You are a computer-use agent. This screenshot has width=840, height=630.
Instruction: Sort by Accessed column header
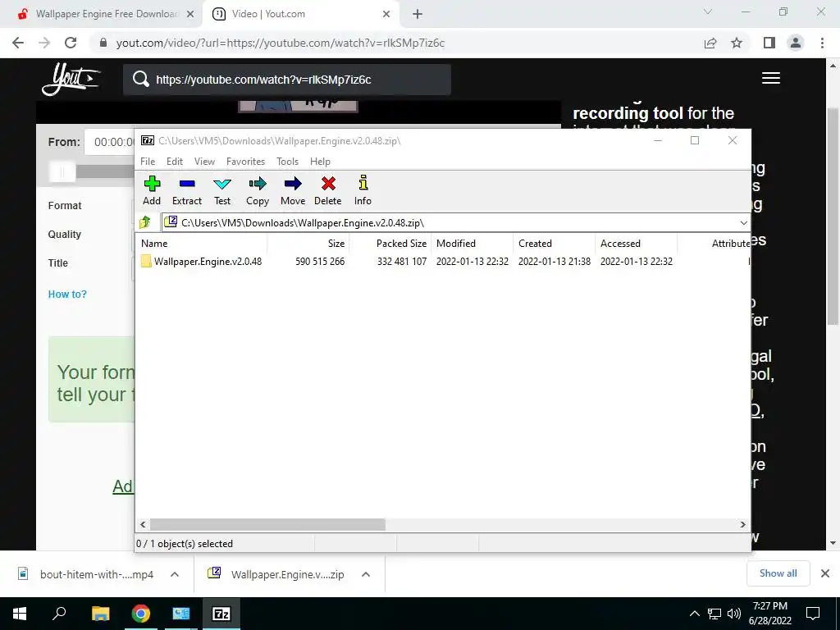637,243
